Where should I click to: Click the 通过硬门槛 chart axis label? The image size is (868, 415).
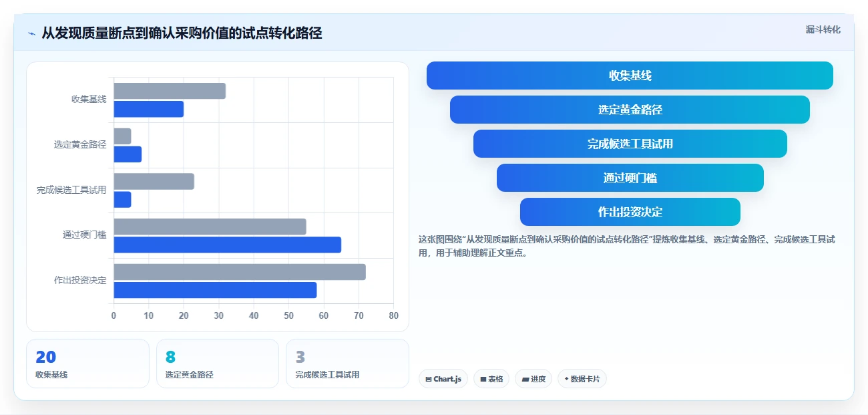[84, 235]
